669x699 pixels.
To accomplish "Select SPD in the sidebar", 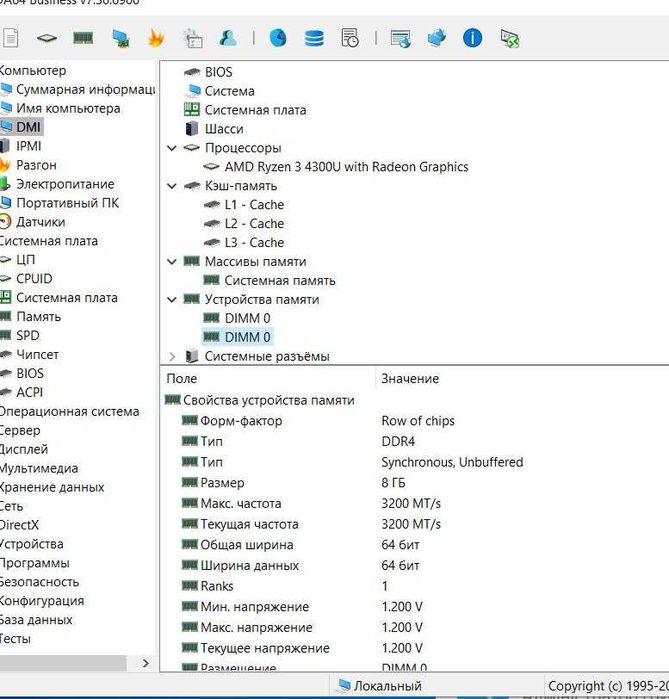I will (28, 335).
